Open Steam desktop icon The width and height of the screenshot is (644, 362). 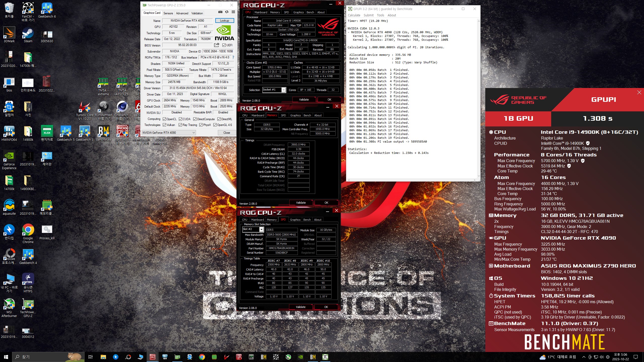28,35
